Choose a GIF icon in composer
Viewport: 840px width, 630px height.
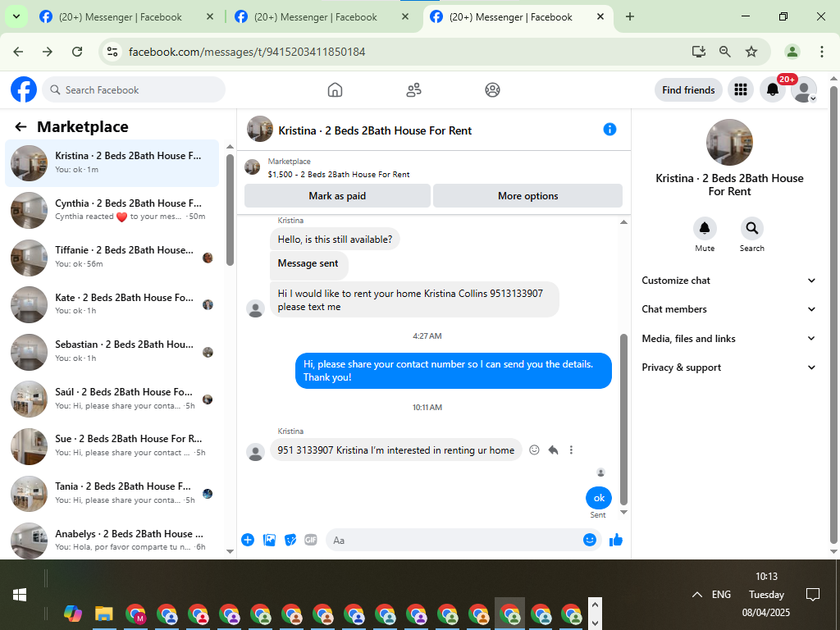tap(311, 540)
